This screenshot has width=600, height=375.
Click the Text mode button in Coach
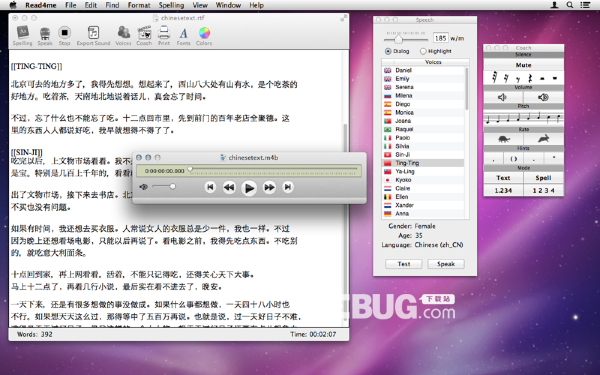(503, 178)
